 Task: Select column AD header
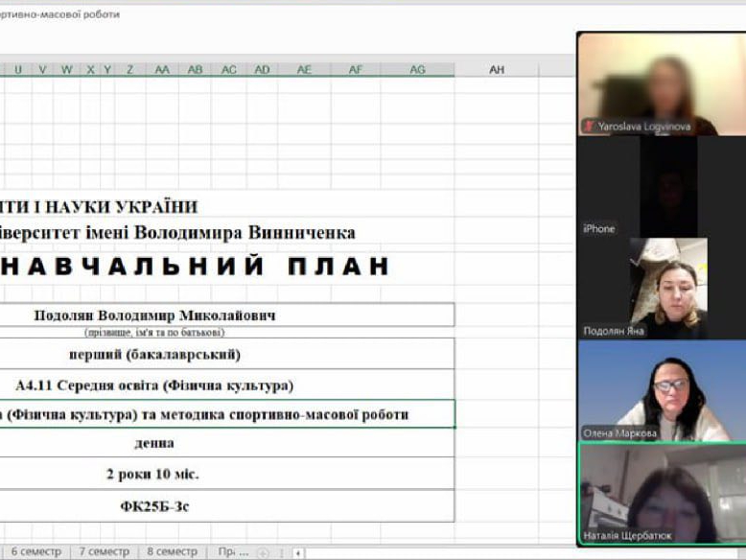[262, 69]
